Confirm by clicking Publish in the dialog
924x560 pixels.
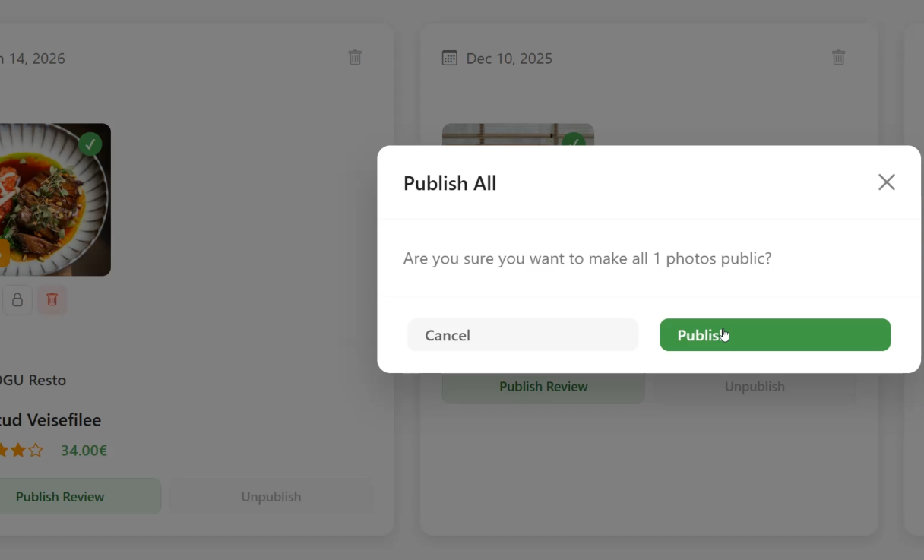pyautogui.click(x=774, y=334)
